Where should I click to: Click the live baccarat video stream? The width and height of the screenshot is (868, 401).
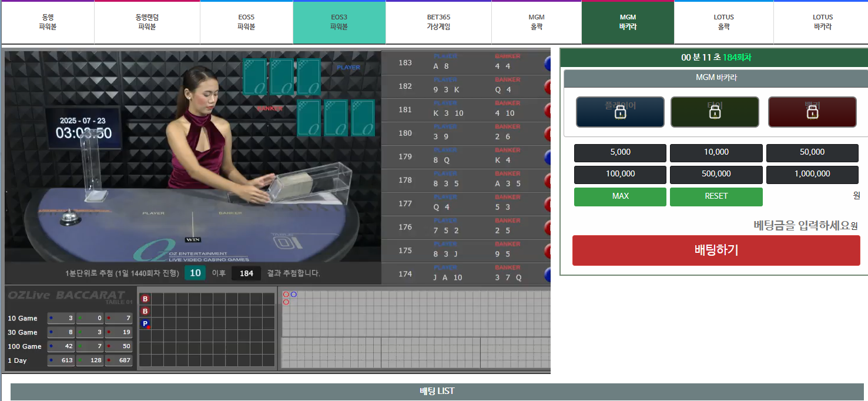tap(193, 156)
